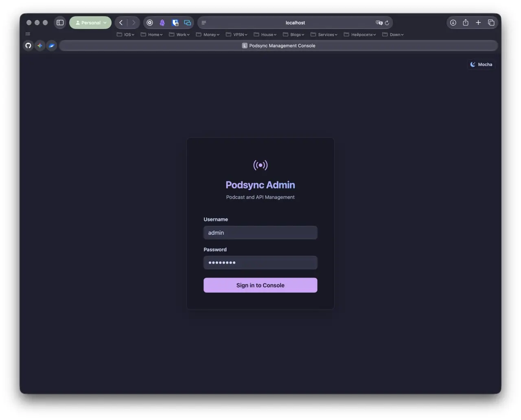
Task: Switch the Mocha theme toggle
Action: click(x=481, y=64)
